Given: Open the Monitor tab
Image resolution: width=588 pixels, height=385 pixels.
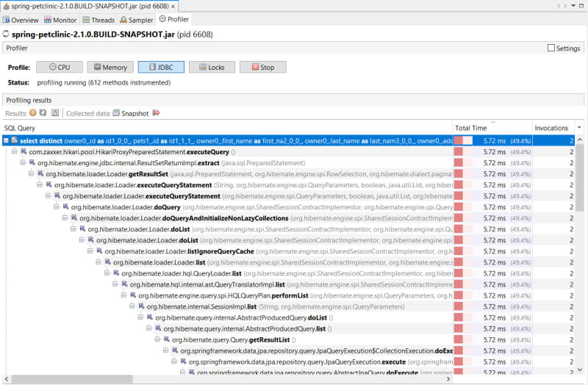Looking at the screenshot, I should pyautogui.click(x=61, y=20).
